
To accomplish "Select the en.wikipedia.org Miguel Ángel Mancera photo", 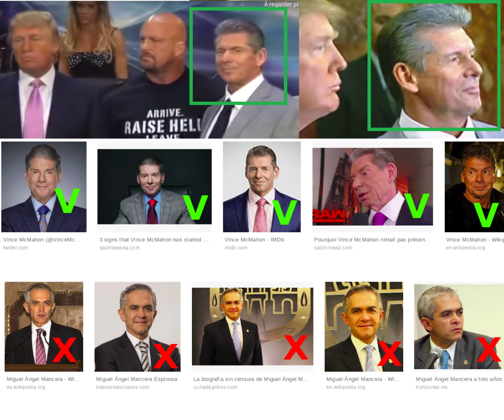I will 364,327.
